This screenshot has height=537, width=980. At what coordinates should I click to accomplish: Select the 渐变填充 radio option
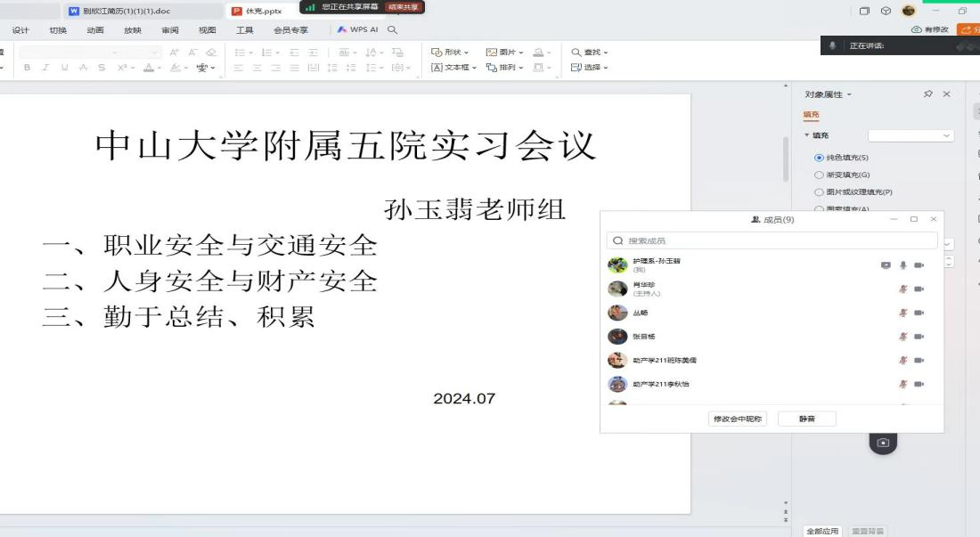820,175
